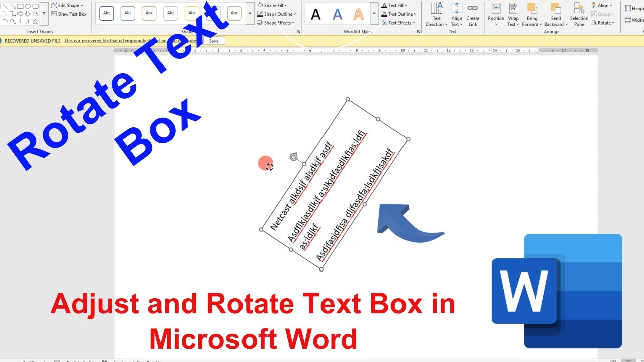Select the star shape in Insert Shapes
644x362 pixels.
pyautogui.click(x=35, y=21)
